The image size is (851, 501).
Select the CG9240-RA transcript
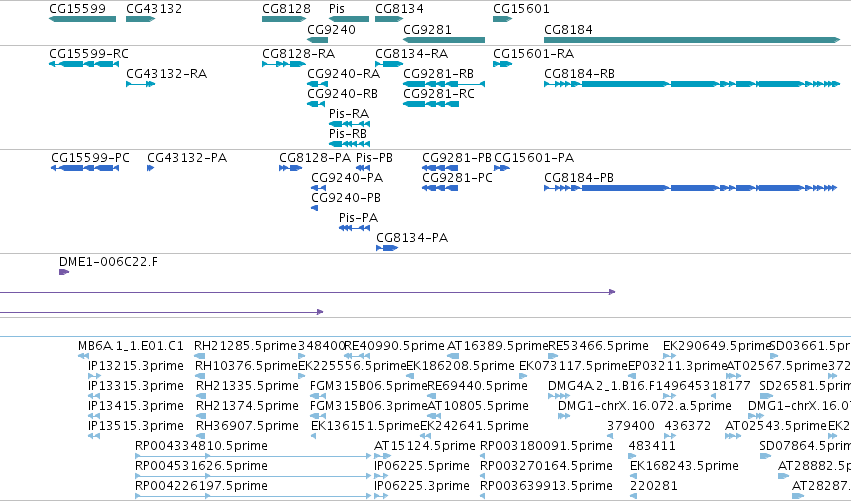[x=317, y=84]
